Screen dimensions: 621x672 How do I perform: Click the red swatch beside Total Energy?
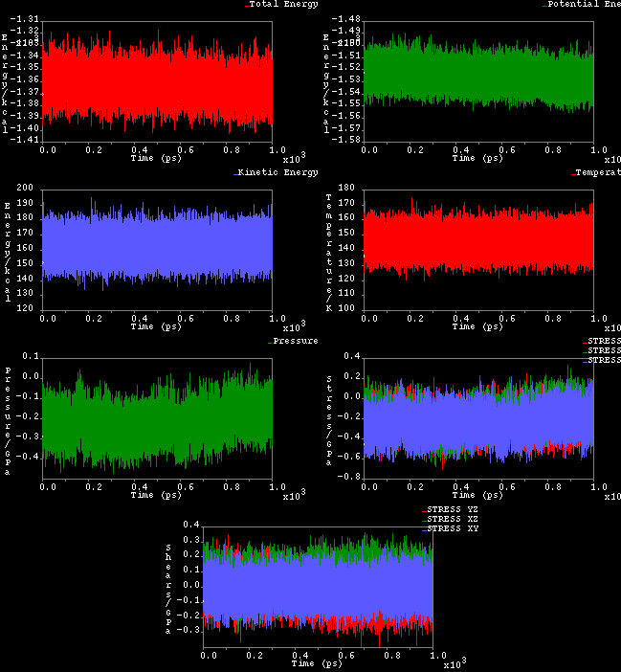pos(248,6)
